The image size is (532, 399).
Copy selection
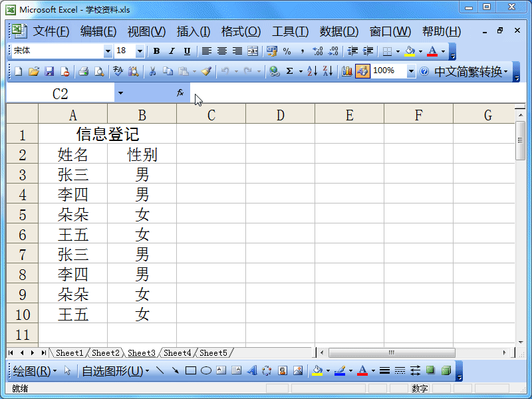tap(168, 71)
